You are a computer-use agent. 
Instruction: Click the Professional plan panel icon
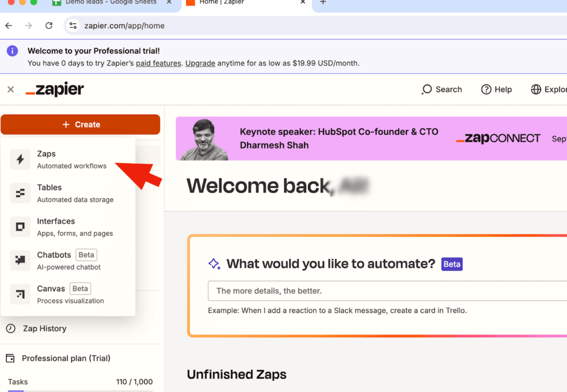pos(12,358)
